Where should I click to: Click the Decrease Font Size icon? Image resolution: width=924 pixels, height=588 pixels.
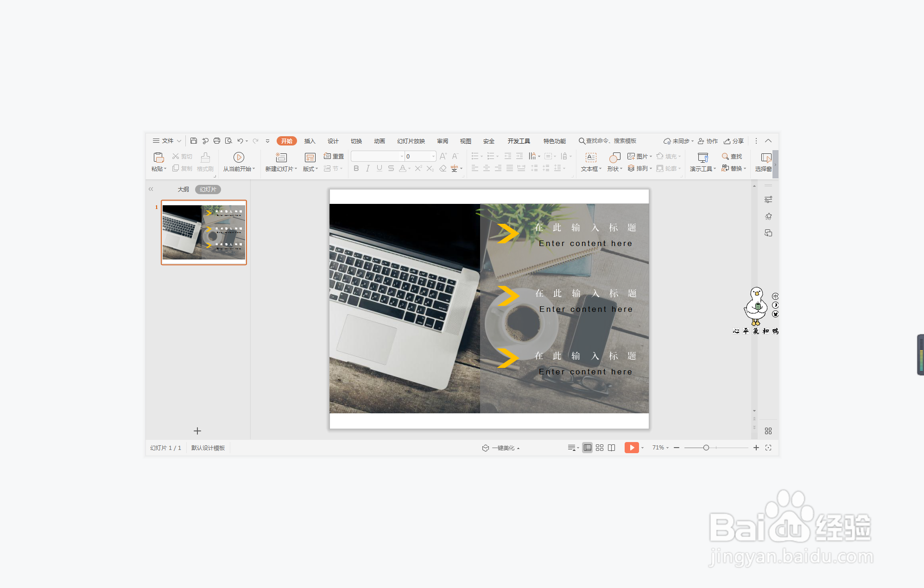[x=455, y=156]
